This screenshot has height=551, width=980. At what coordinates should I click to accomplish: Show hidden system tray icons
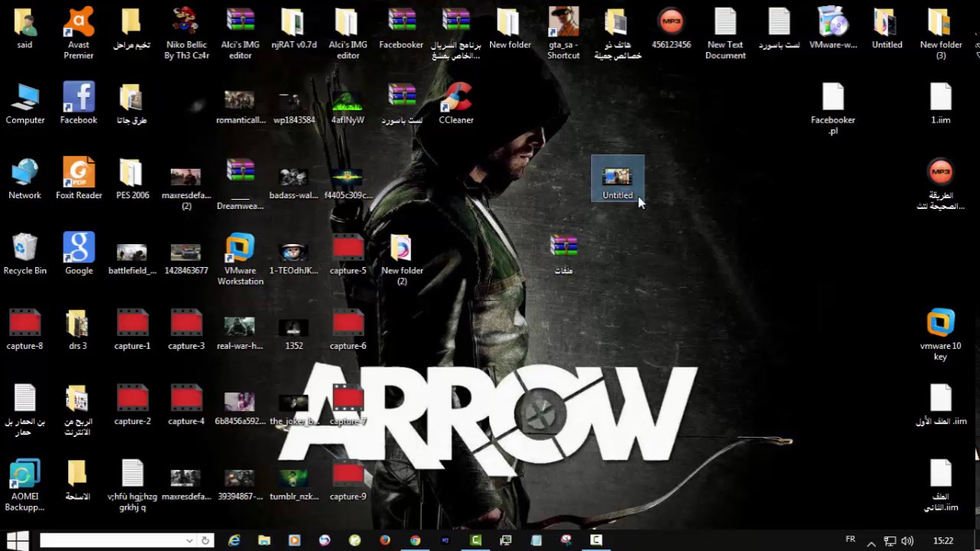tap(871, 543)
